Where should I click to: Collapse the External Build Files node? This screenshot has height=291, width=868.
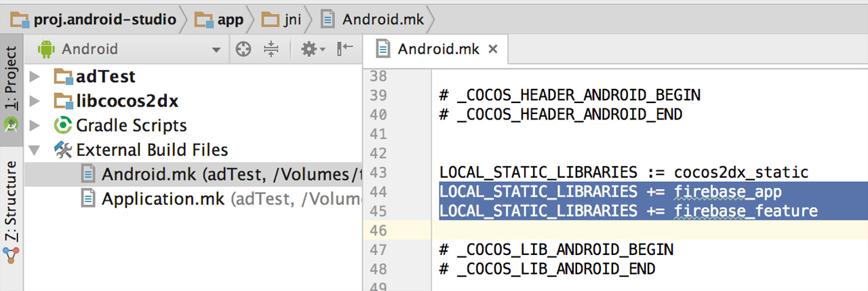coord(35,150)
